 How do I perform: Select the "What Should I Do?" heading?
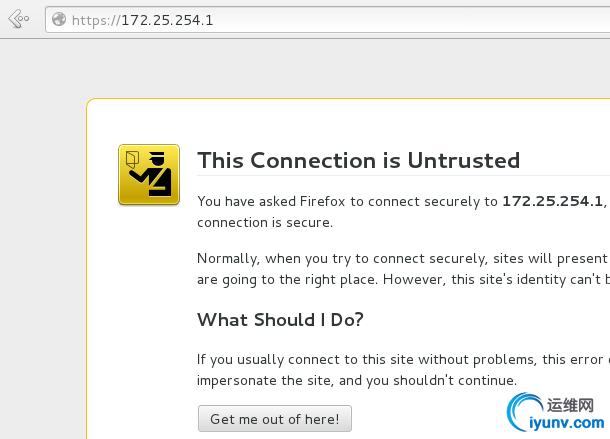280,320
